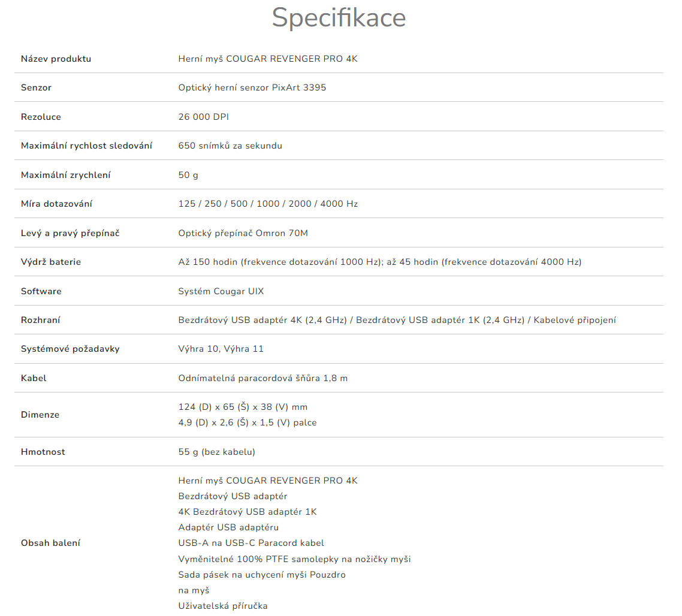Click the Název produktu row label

[x=56, y=59]
